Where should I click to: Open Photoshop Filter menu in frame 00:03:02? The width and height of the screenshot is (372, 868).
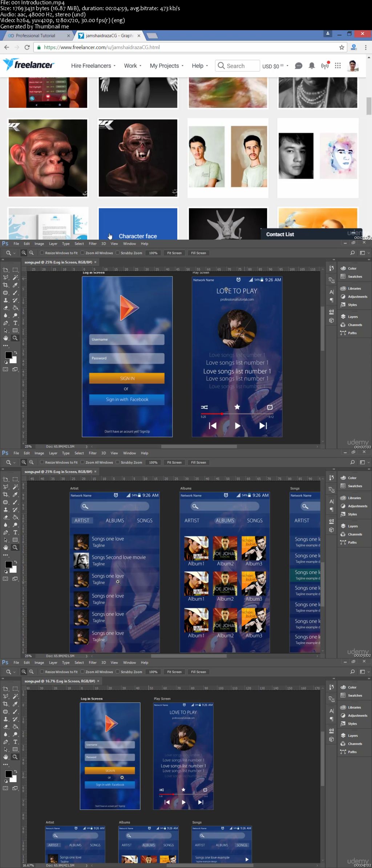click(93, 453)
